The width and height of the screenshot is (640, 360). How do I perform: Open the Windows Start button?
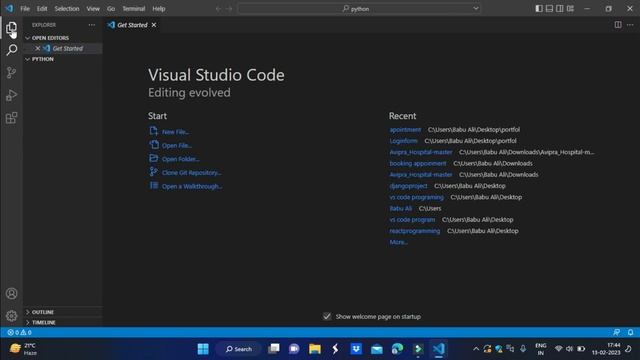(203, 349)
